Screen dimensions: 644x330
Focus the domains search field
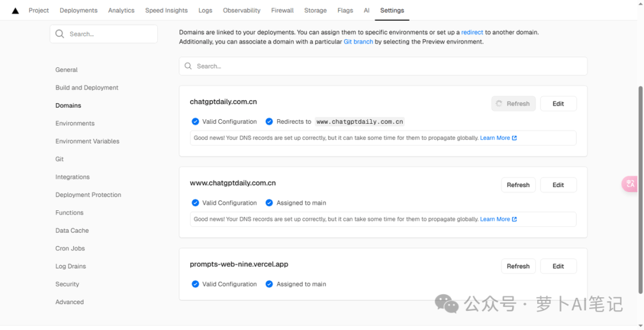(x=383, y=66)
